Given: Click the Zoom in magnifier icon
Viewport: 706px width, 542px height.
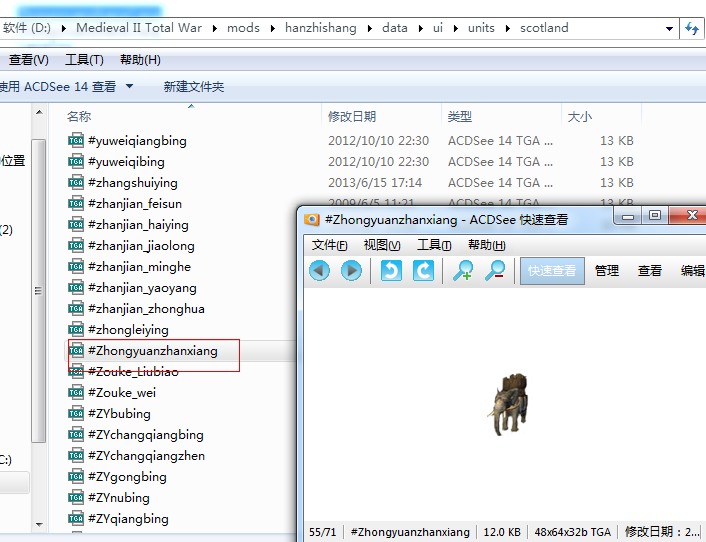Looking at the screenshot, I should tap(463, 271).
